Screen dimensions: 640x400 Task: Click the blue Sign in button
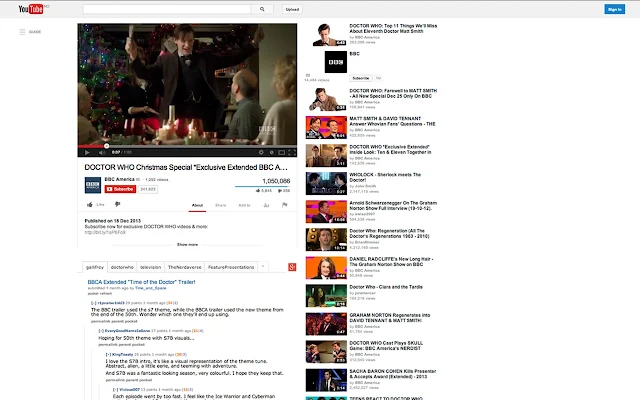[x=614, y=9]
